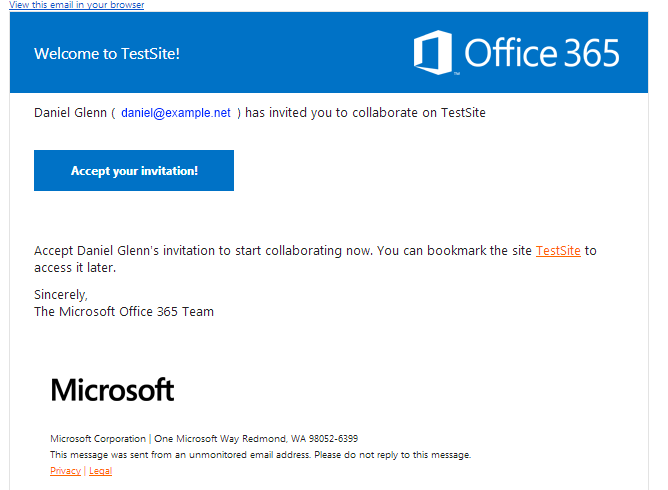
Task: Click the 'Office 365' wordmark text
Action: 542,53
